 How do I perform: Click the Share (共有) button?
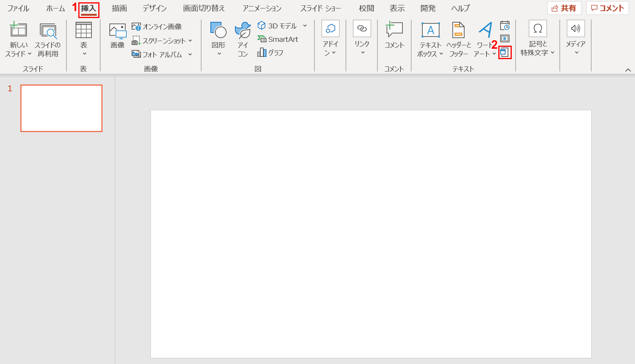[x=564, y=8]
